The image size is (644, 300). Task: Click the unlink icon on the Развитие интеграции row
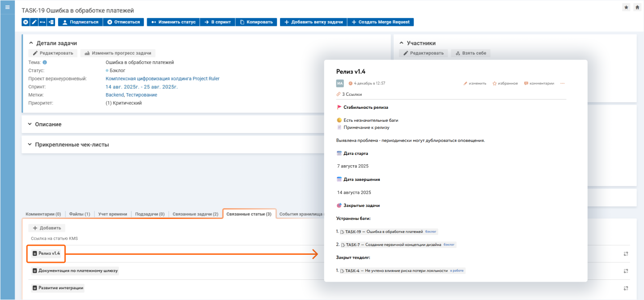pyautogui.click(x=626, y=288)
